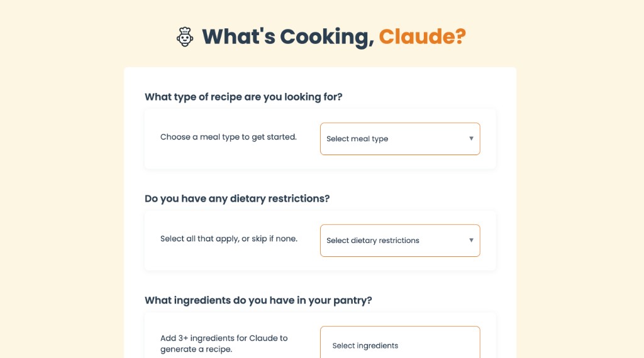Click the orange "Claude?" title word
This screenshot has width=644, height=358.
[x=422, y=36]
